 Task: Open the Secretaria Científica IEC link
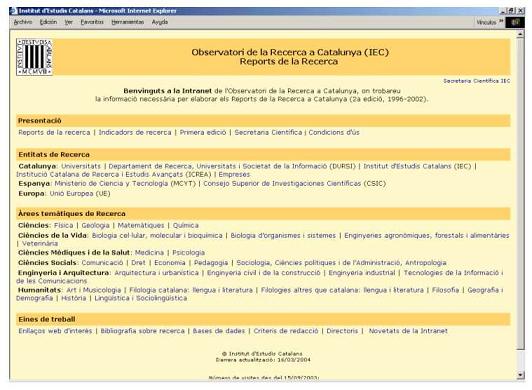(x=476, y=81)
